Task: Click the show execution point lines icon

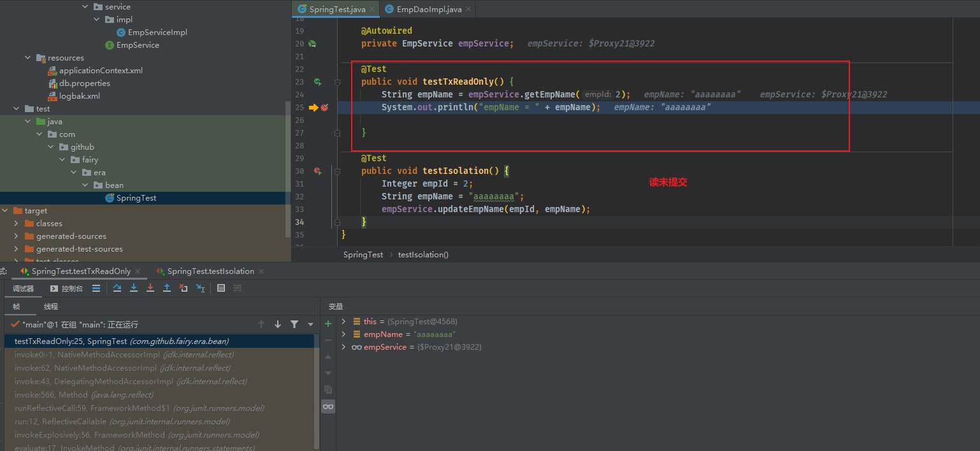Action: point(96,288)
